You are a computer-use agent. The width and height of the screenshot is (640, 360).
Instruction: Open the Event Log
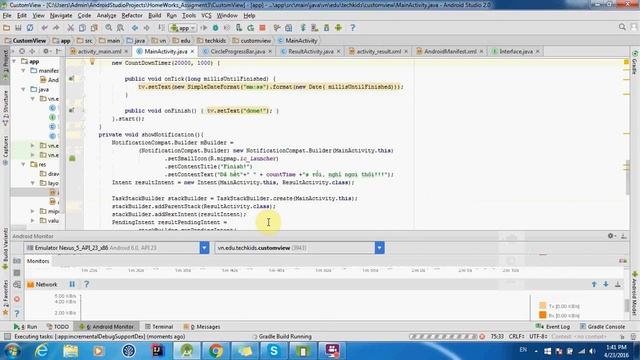(x=553, y=327)
